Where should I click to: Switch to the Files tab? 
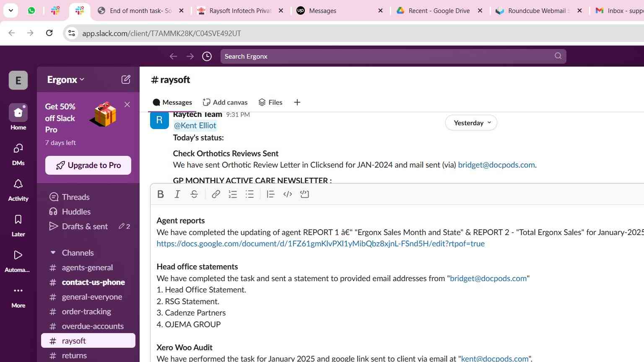270,102
